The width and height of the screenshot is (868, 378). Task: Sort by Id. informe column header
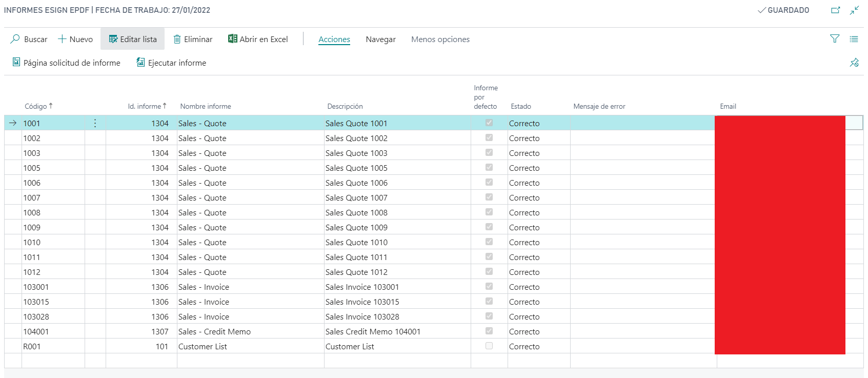[x=145, y=106]
